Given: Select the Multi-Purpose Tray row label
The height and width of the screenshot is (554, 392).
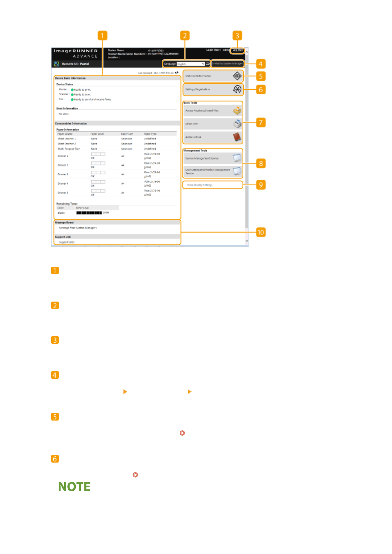Looking at the screenshot, I should [x=69, y=149].
